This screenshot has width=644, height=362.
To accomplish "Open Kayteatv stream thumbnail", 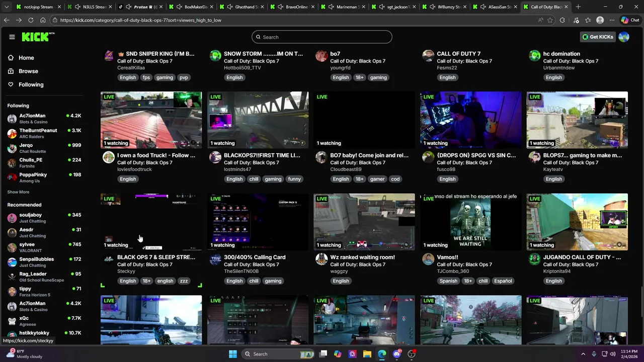I will 577,120.
